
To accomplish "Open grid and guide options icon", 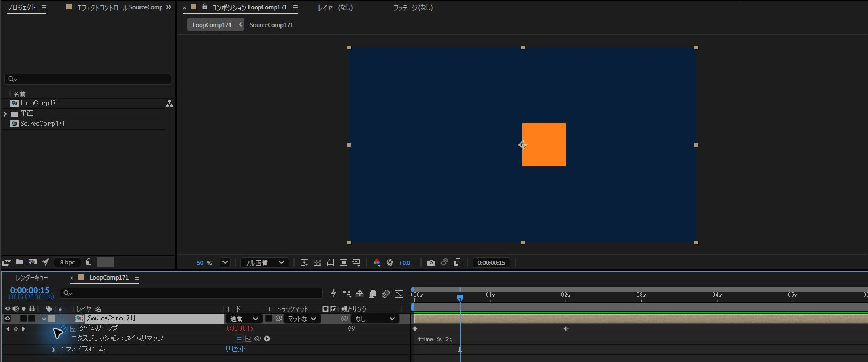I will [x=356, y=262].
